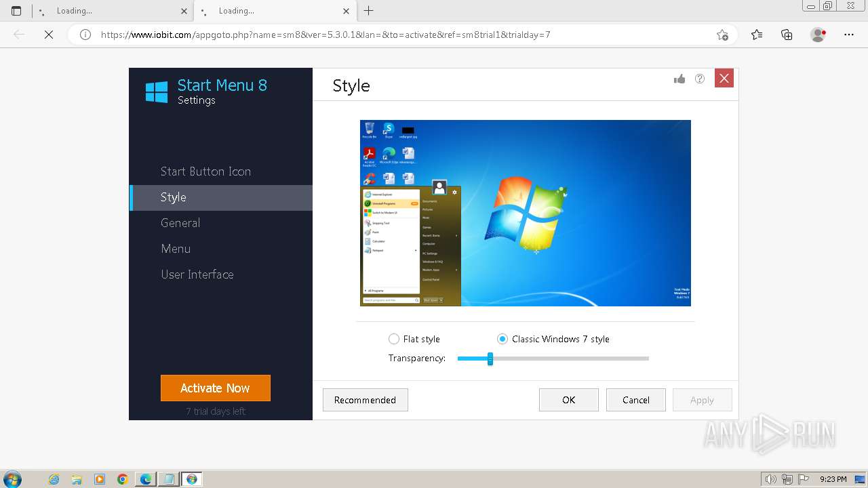Click the network tray icon
This screenshot has width=868, height=488.
[788, 479]
